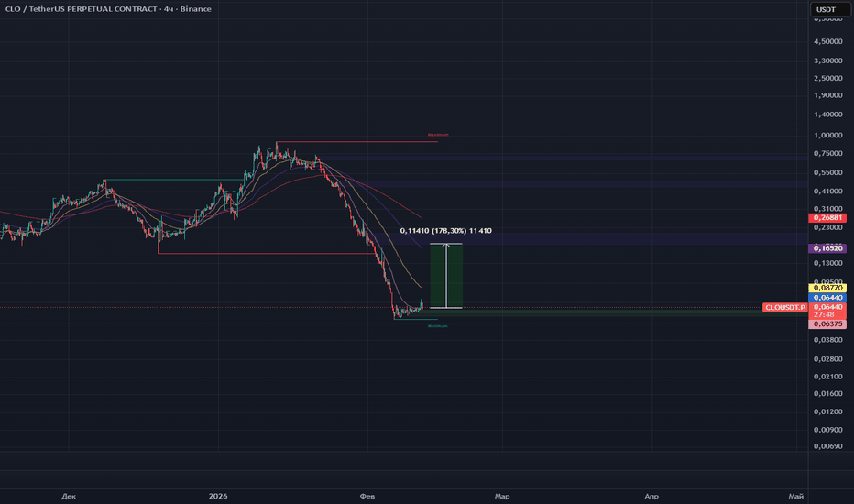Screen dimensions: 854x504
Task: Click 0,01200 on the price scale
Action: tap(827, 411)
